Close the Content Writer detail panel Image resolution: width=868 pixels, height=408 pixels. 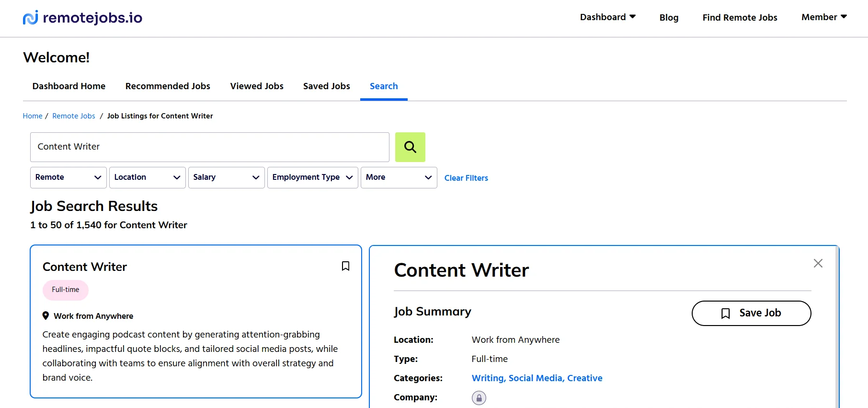(x=818, y=263)
